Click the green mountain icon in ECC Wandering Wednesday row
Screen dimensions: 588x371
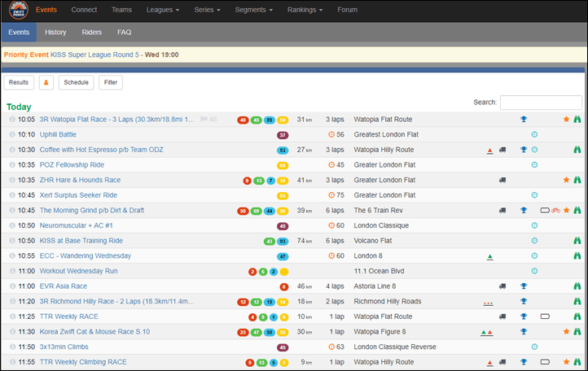pos(489,257)
